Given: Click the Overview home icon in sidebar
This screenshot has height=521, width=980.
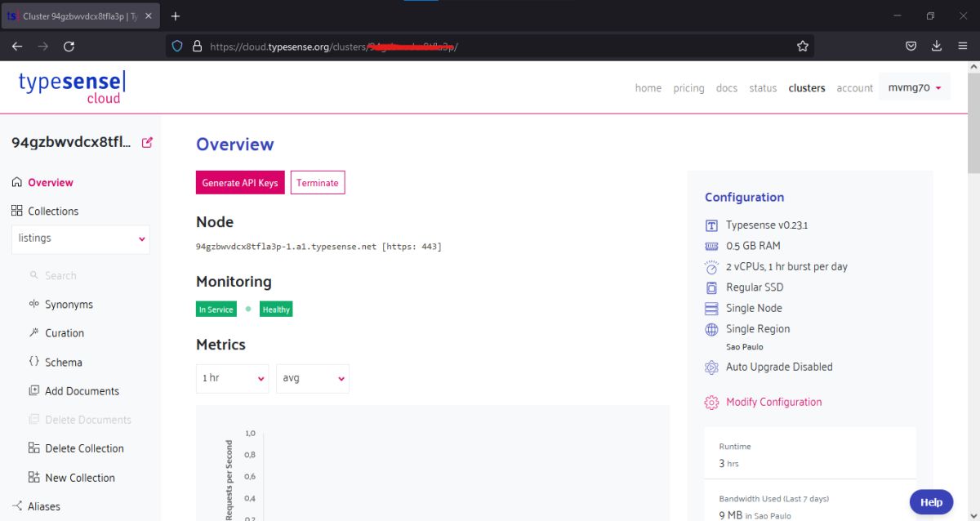Looking at the screenshot, I should pos(17,182).
